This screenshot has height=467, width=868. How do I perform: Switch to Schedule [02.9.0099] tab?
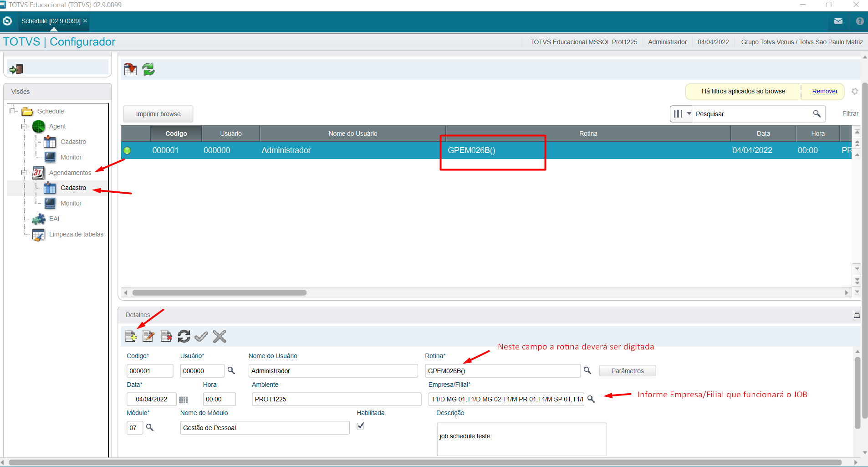pyautogui.click(x=51, y=21)
